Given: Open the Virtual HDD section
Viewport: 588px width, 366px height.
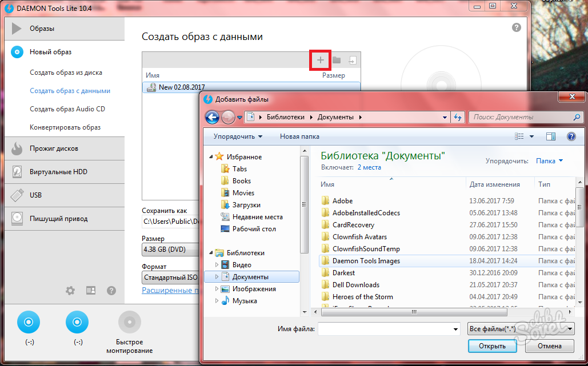Looking at the screenshot, I should [x=58, y=172].
